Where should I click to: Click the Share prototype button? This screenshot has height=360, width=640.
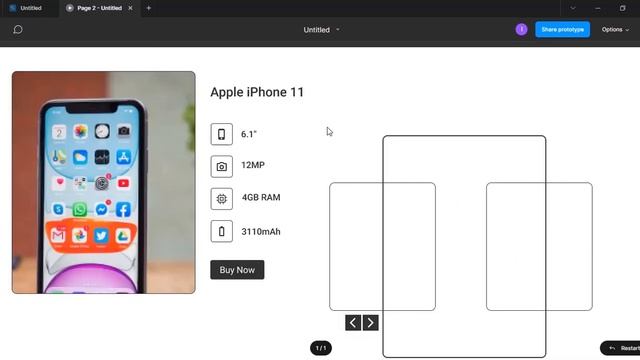pos(562,29)
